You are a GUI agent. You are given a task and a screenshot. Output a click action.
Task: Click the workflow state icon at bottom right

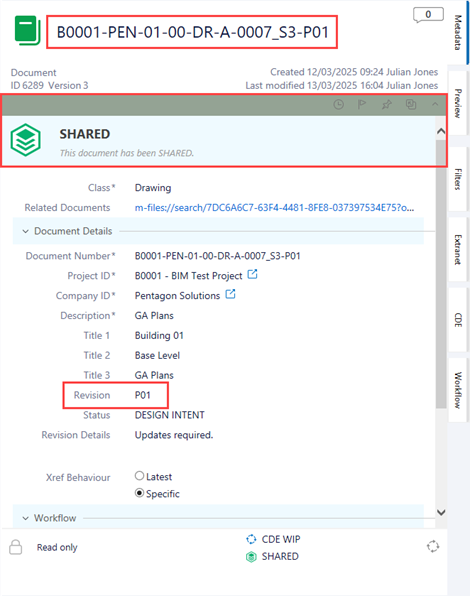(x=433, y=547)
